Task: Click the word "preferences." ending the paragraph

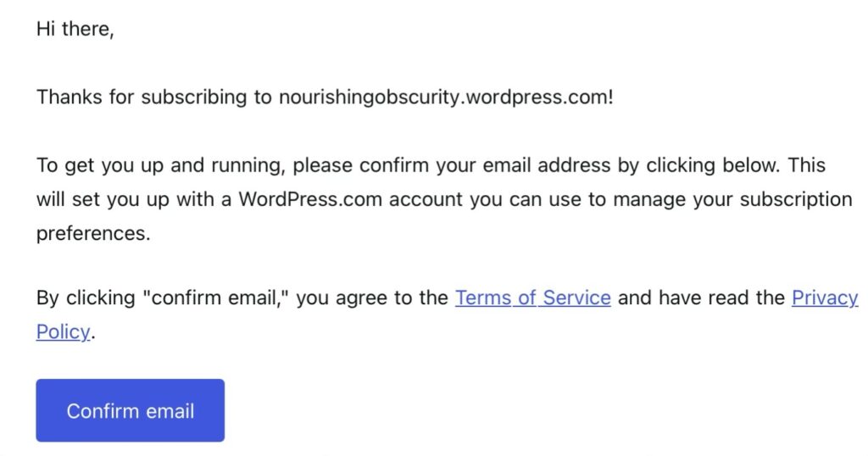Action: click(93, 234)
